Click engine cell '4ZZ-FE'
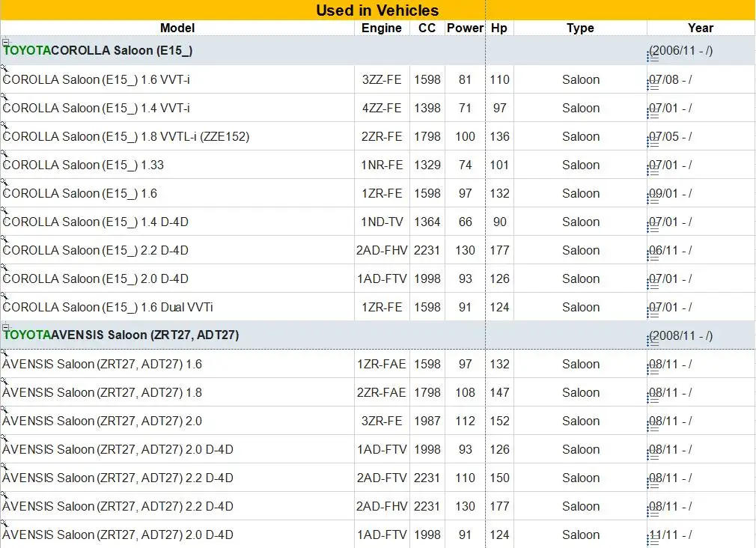Viewport: 756px width, 548px height. tap(382, 108)
